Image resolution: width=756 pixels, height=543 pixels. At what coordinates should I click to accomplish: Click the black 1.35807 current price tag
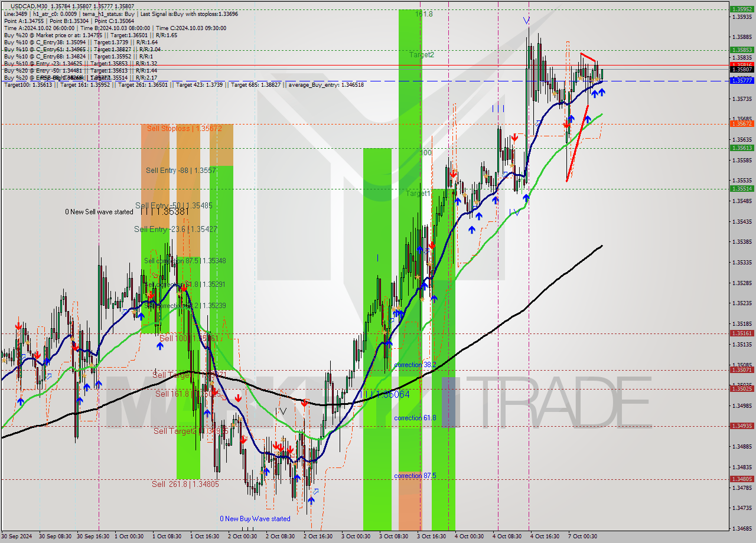pos(742,70)
